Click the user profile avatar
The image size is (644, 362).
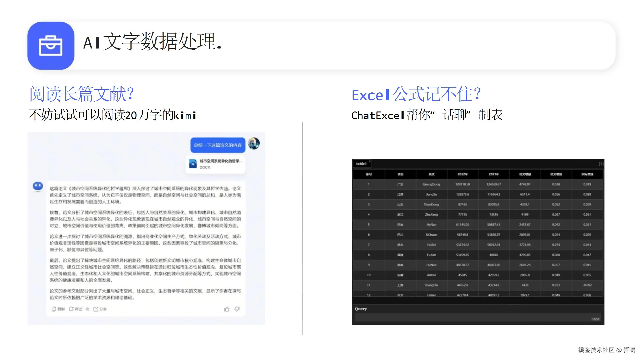tap(253, 144)
